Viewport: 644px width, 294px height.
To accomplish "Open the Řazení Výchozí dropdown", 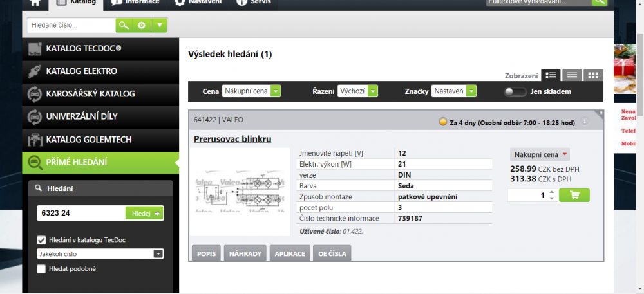I will 357,91.
